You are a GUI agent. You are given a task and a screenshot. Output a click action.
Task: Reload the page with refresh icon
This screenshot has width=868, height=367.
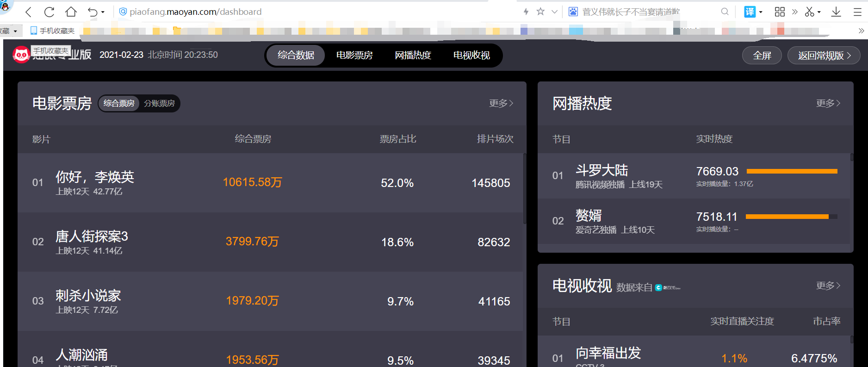49,12
